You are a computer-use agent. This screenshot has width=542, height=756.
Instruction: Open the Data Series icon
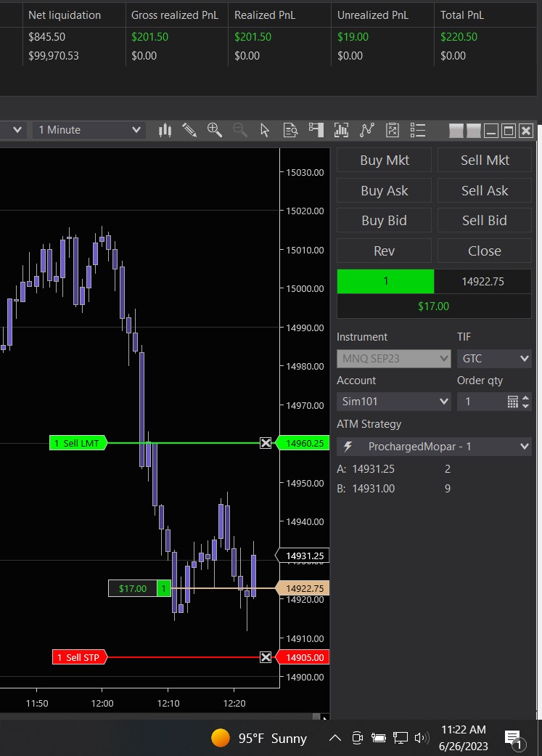341,130
